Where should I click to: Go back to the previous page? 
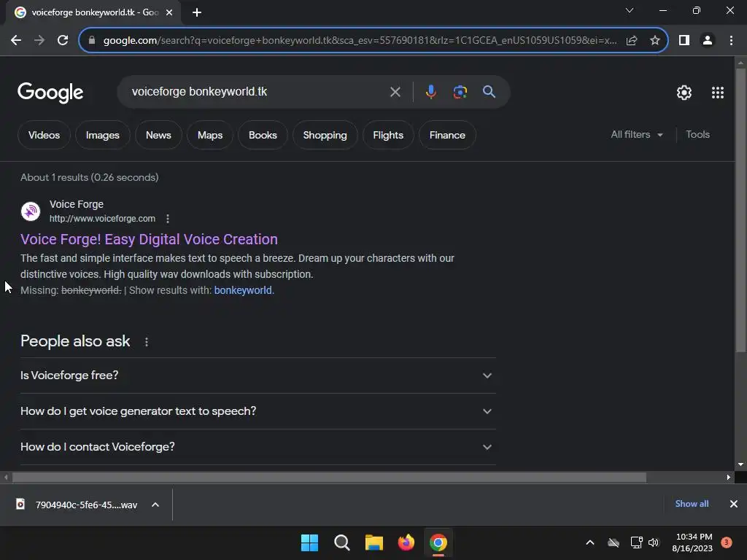[x=16, y=41]
